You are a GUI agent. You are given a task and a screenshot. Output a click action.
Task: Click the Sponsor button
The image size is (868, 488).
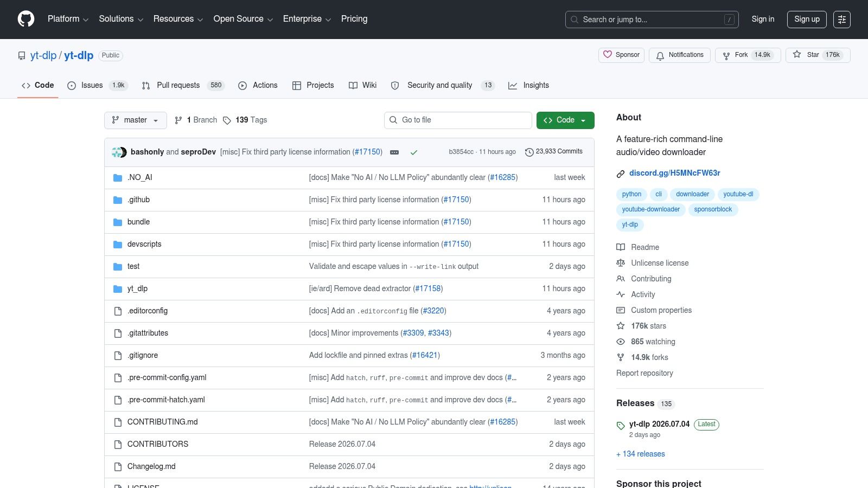(621, 55)
